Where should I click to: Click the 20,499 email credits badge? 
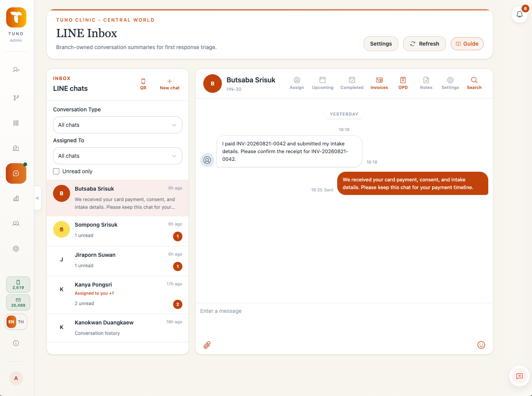pyautogui.click(x=18, y=302)
